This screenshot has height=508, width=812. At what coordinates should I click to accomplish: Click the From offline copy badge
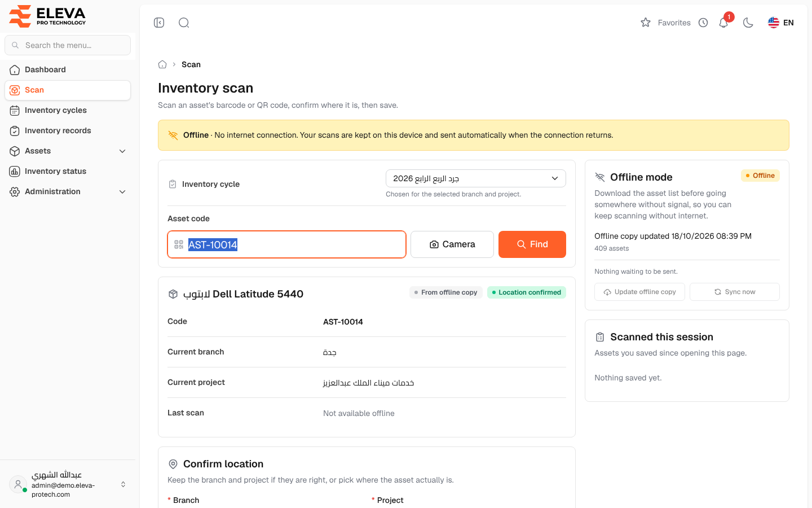click(x=445, y=292)
